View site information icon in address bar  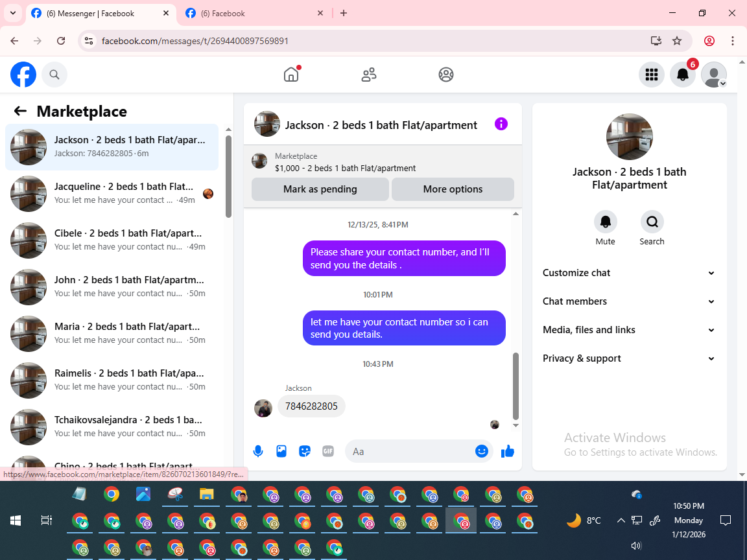[x=89, y=41]
